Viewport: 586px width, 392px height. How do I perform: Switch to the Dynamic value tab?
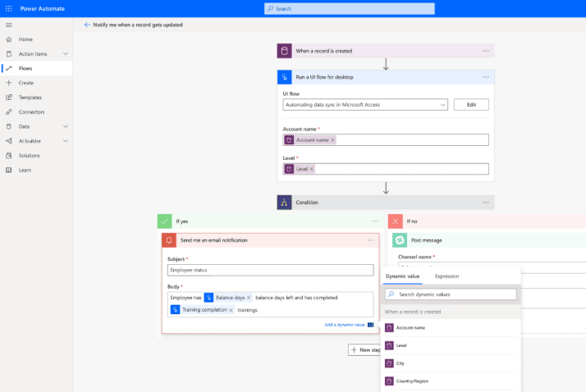(402, 276)
